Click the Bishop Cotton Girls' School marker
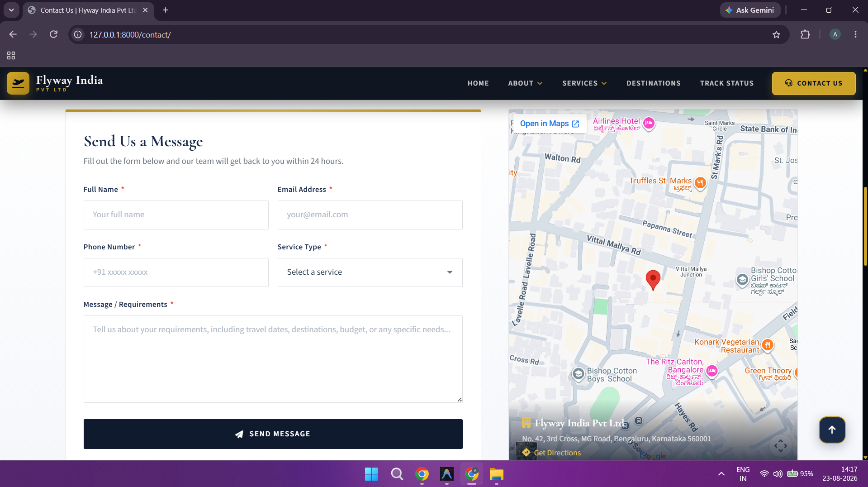Viewport: 868px width, 487px height. click(x=742, y=280)
